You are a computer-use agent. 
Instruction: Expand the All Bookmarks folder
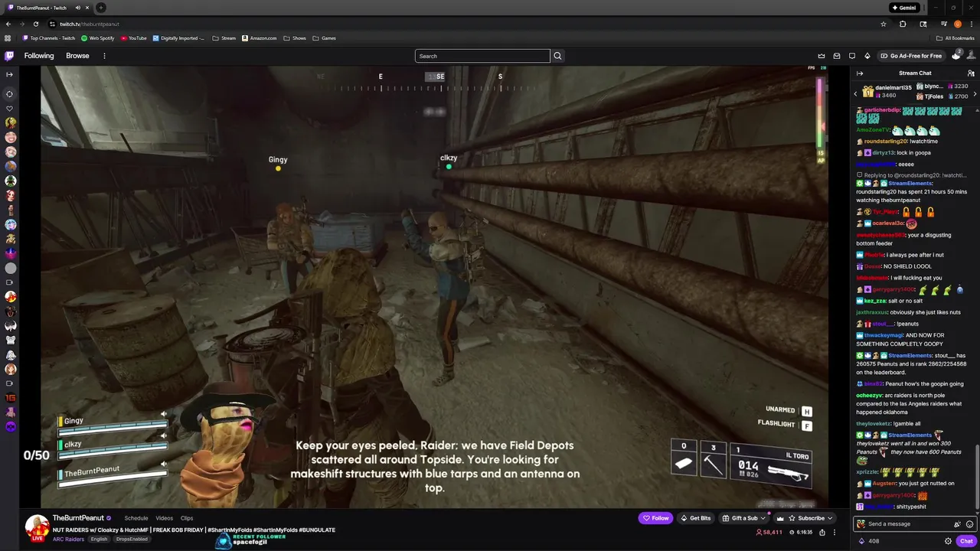955,38
